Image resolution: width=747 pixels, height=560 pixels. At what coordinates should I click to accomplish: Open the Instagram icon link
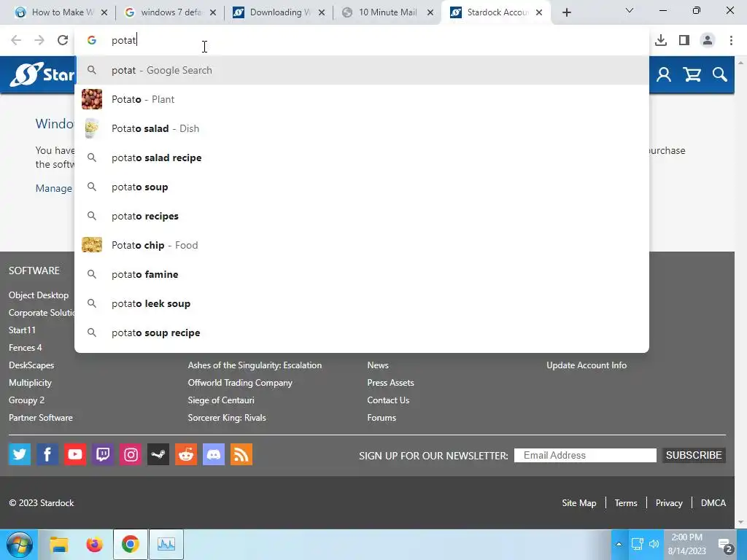click(131, 454)
